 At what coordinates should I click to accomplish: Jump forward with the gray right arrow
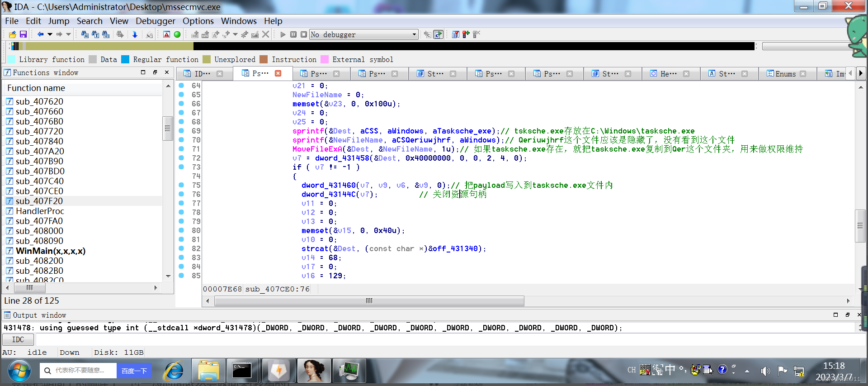[59, 34]
